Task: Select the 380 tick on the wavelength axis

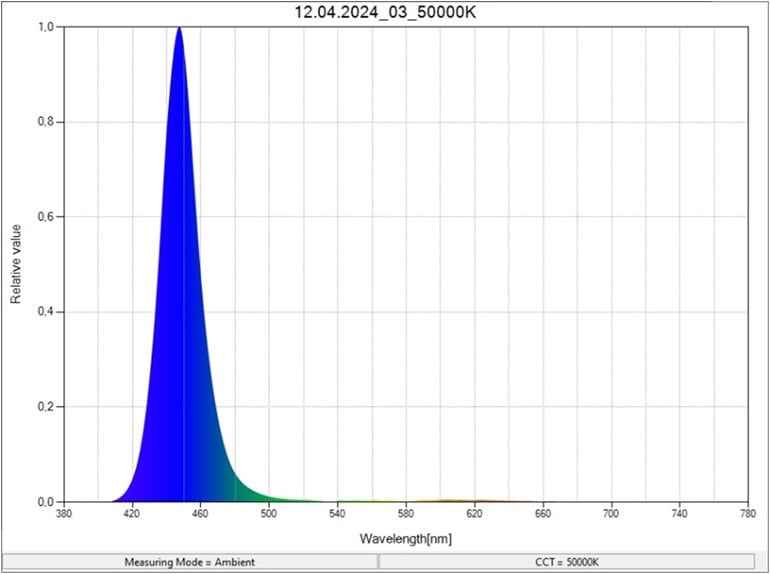Action: click(63, 514)
